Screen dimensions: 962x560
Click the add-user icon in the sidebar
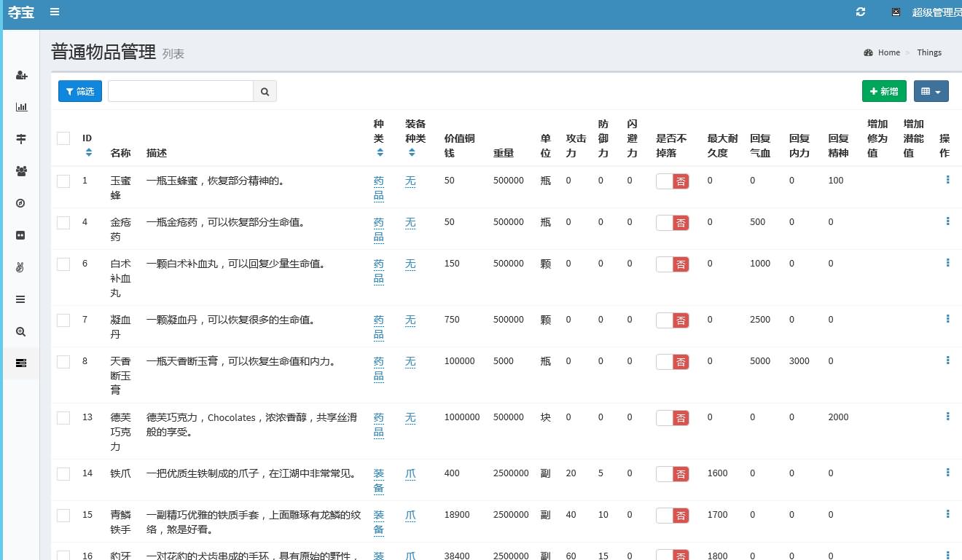point(21,76)
